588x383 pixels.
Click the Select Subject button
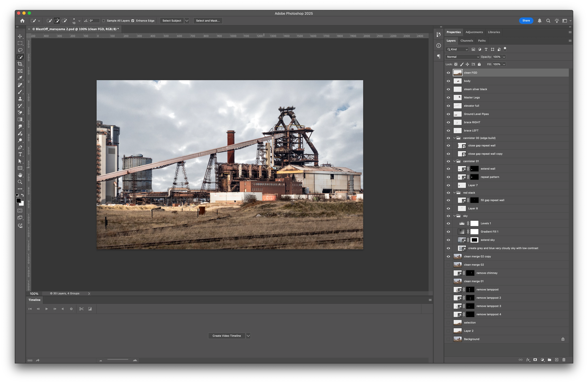(x=172, y=21)
